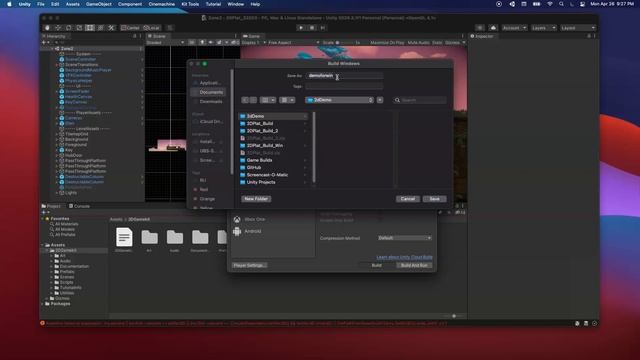Open the Learn about Unity Cloud Build link
This screenshot has height=360, width=640.
click(404, 257)
